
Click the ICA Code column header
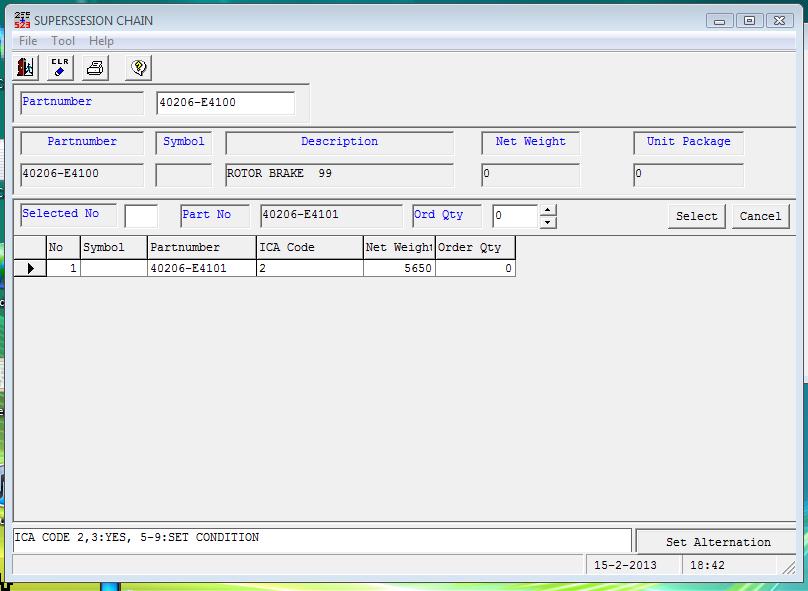310,247
